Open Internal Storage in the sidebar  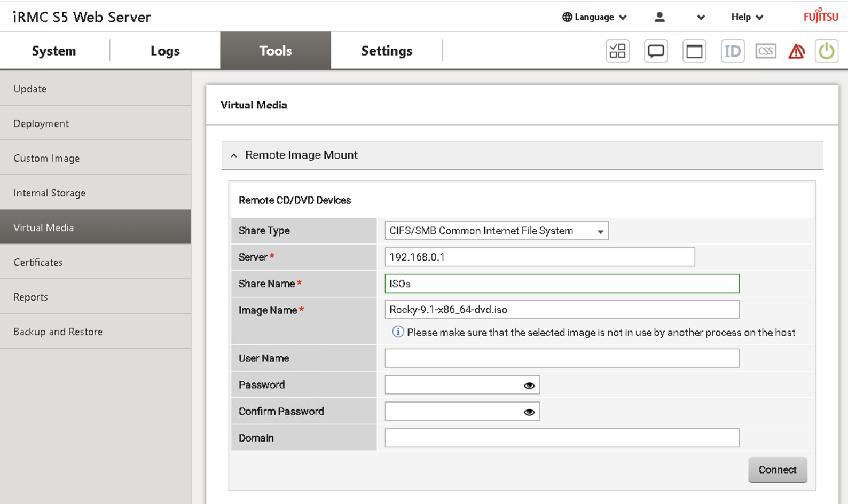(95, 193)
